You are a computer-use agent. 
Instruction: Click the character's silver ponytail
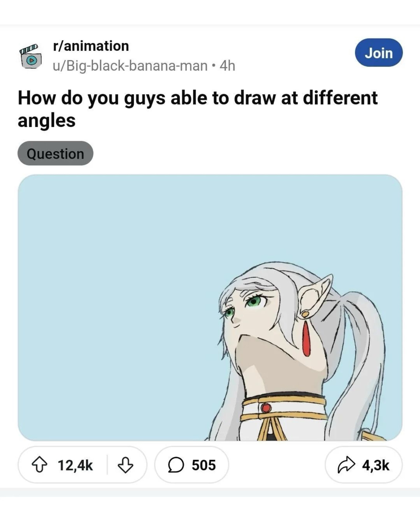tap(367, 341)
